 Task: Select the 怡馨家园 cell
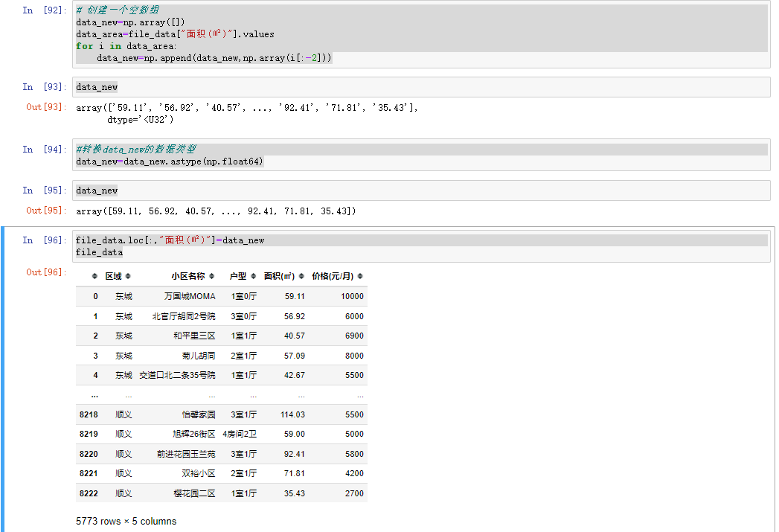tap(198, 414)
